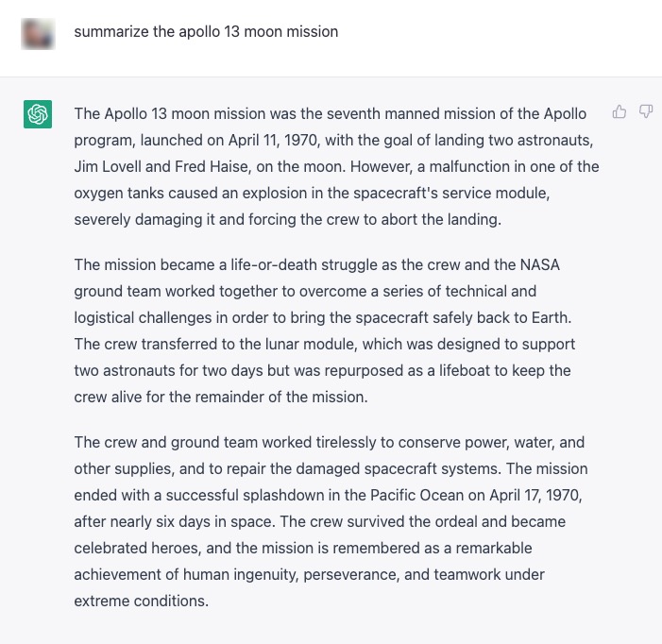Click the ChatGPT logo avatar
This screenshot has width=662, height=644.
click(38, 114)
